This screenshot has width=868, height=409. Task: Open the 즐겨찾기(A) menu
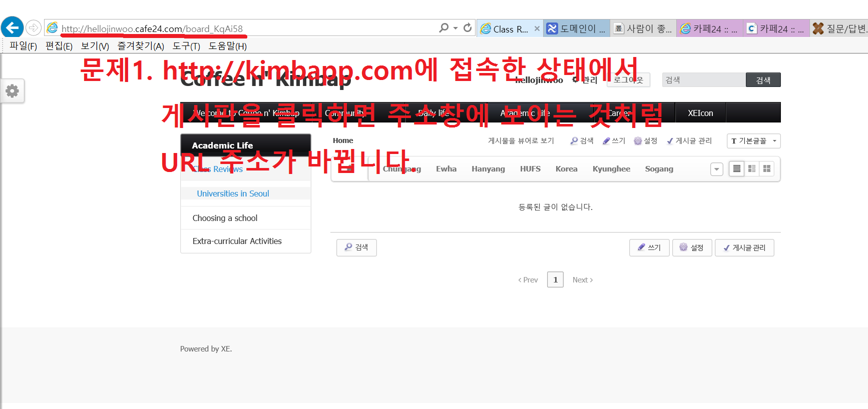(x=141, y=46)
